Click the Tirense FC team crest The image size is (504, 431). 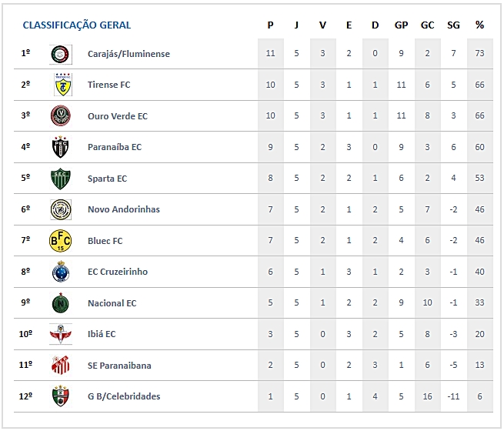pos(61,85)
